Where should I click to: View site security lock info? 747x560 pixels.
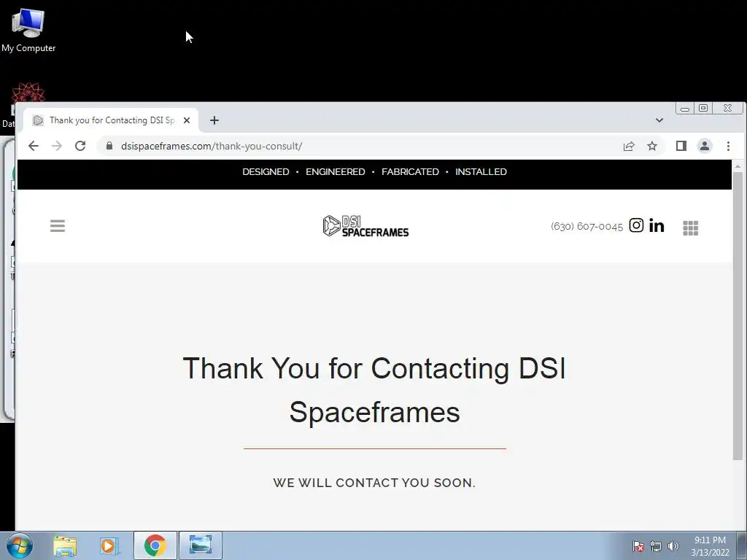(109, 146)
